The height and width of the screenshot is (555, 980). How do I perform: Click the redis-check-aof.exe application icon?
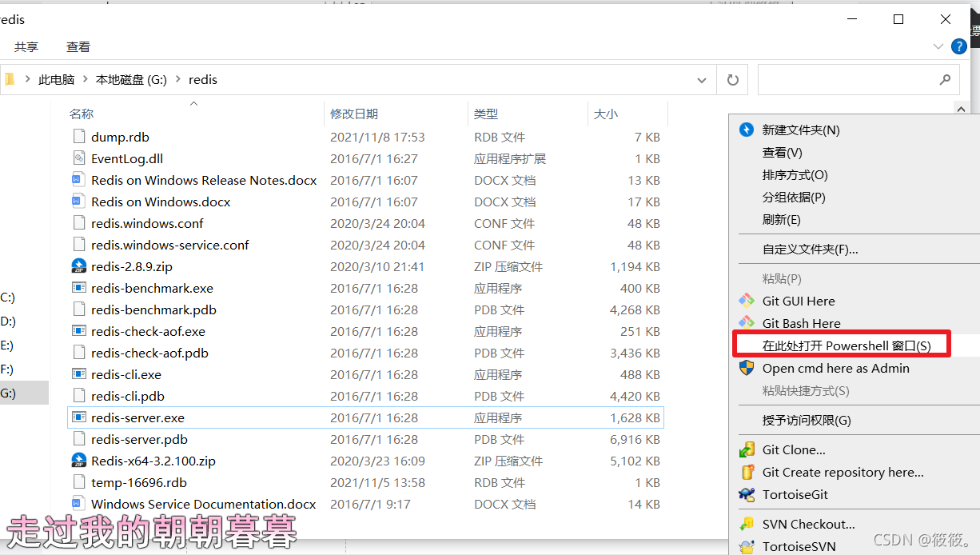coord(78,331)
